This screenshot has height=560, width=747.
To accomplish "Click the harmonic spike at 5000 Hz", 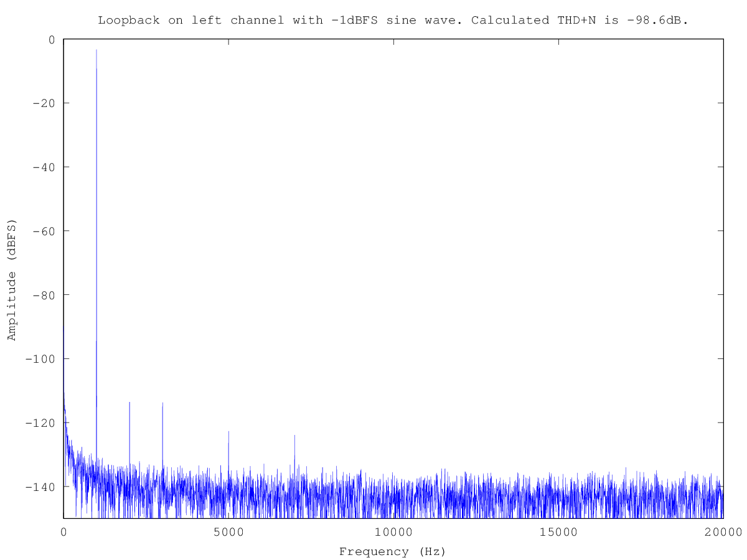I will coord(228,432).
